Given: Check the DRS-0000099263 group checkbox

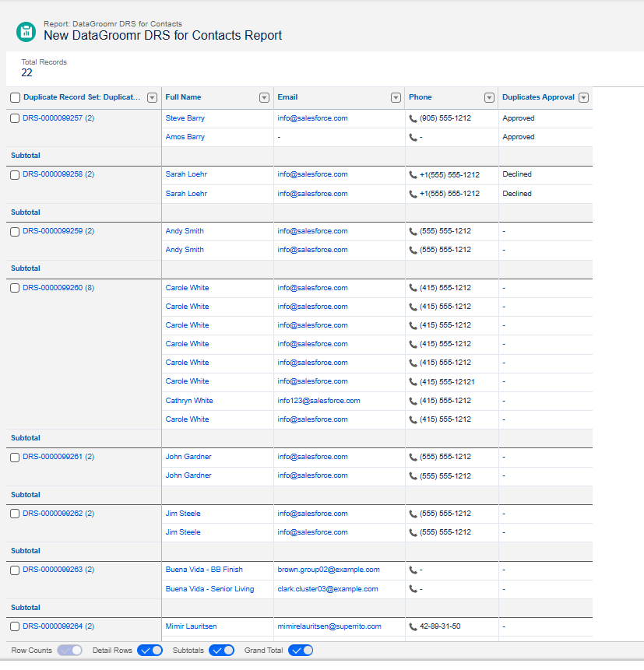Looking at the screenshot, I should point(15,570).
